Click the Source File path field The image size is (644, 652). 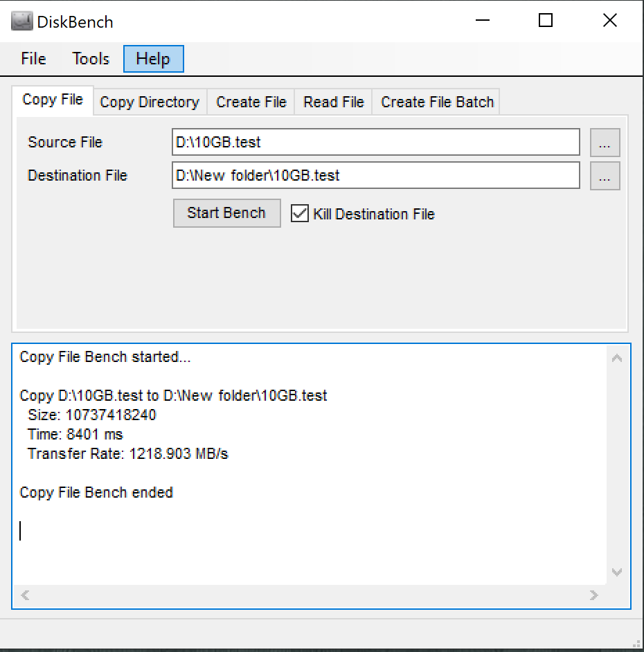pyautogui.click(x=376, y=142)
